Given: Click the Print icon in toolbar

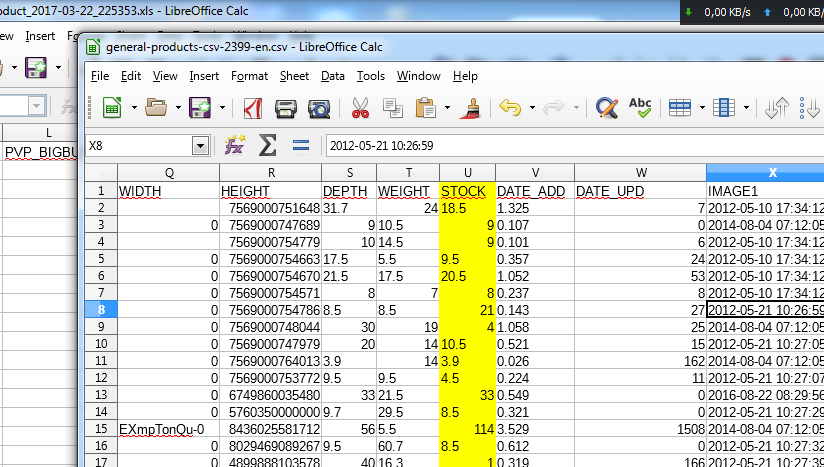Looking at the screenshot, I should click(286, 108).
